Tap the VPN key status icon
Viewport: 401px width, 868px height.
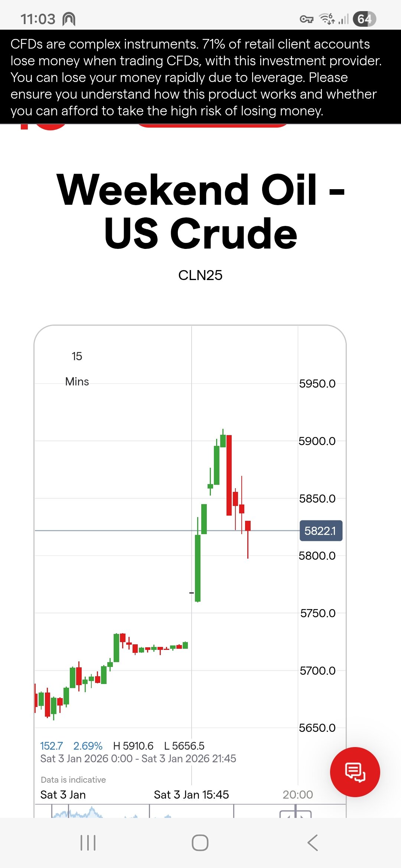click(306, 19)
